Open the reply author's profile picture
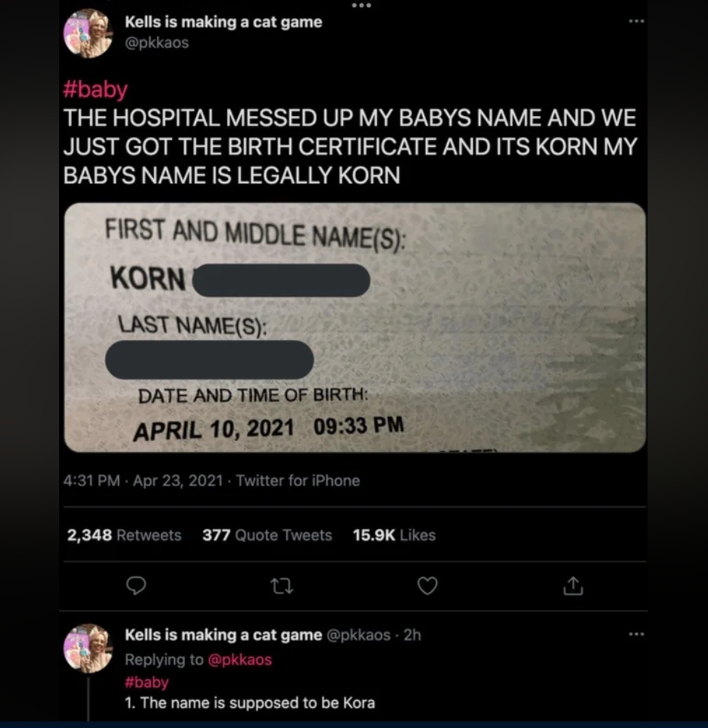 pos(88,647)
